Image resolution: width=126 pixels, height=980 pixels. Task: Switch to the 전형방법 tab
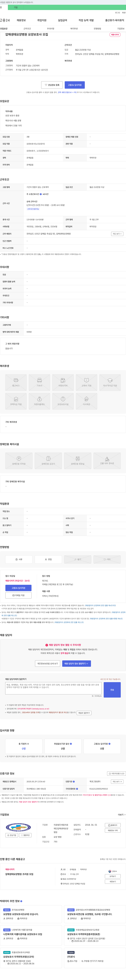pos(98,29)
